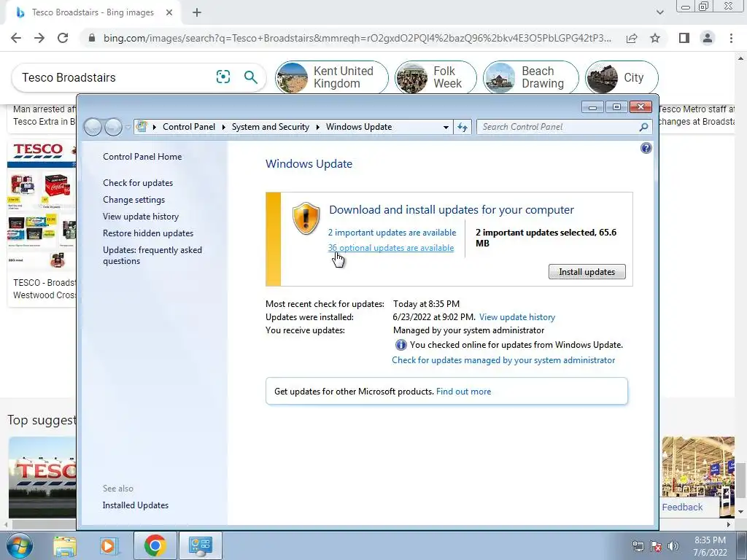Bookmark this page with star icon
The width and height of the screenshot is (747, 560).
pos(655,38)
